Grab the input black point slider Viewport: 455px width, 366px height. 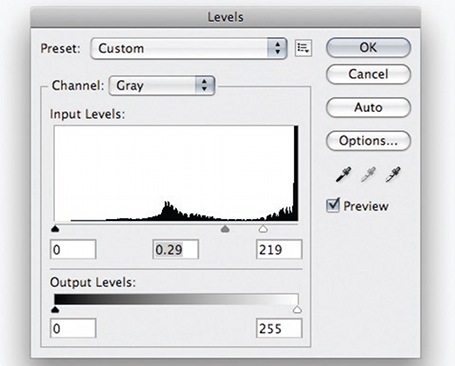click(55, 229)
